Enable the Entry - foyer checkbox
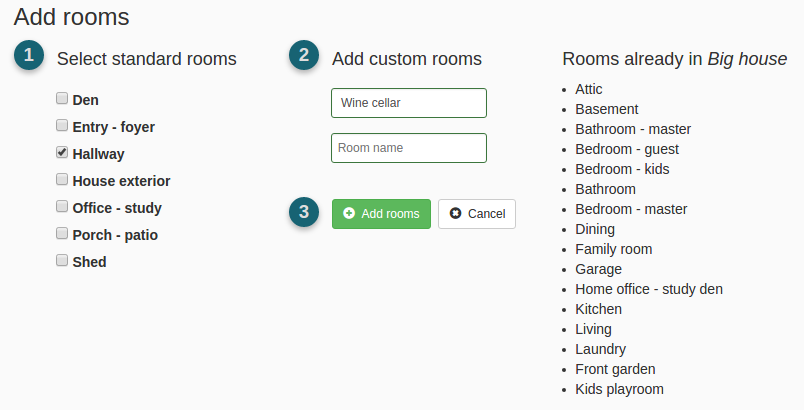 (62, 125)
